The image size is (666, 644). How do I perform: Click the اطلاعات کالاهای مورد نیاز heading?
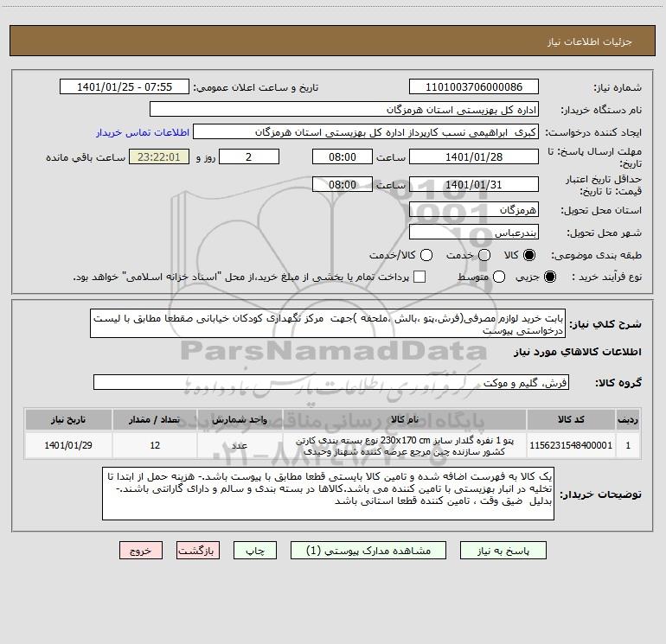577,352
